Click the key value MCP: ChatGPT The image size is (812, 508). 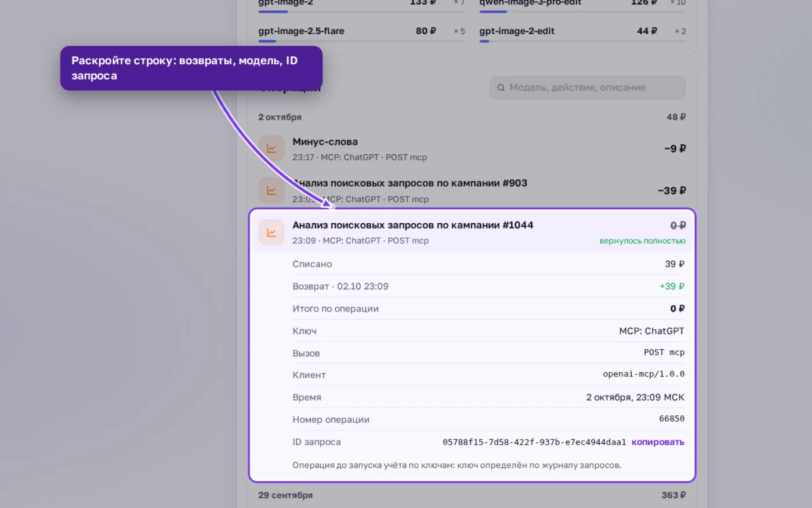pos(652,331)
